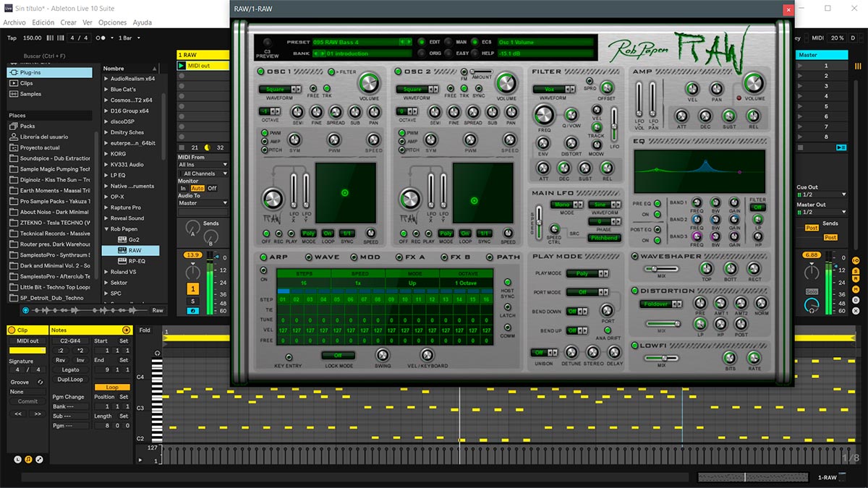Screen dimensions: 868x488
Task: Adjust the OSC 2 Volume knob
Action: click(506, 84)
